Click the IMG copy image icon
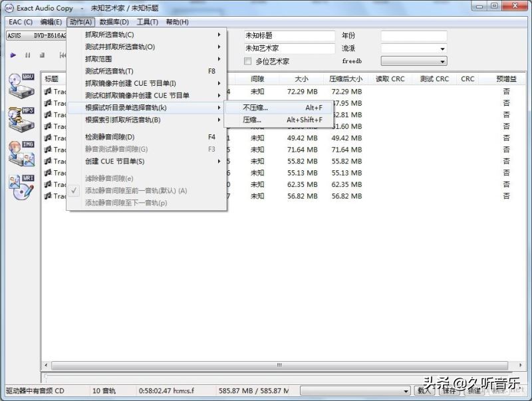The image size is (532, 401). click(x=21, y=154)
